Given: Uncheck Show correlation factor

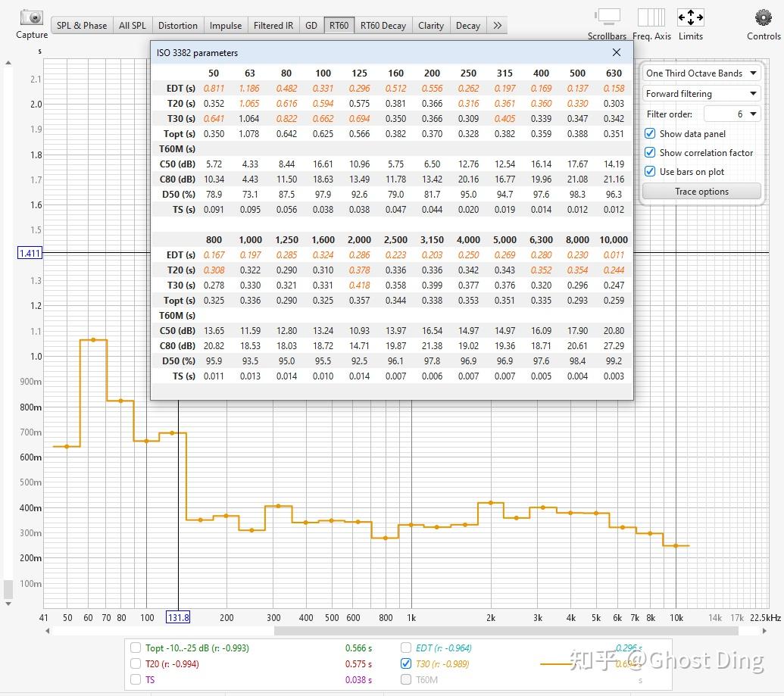Looking at the screenshot, I should (x=650, y=152).
